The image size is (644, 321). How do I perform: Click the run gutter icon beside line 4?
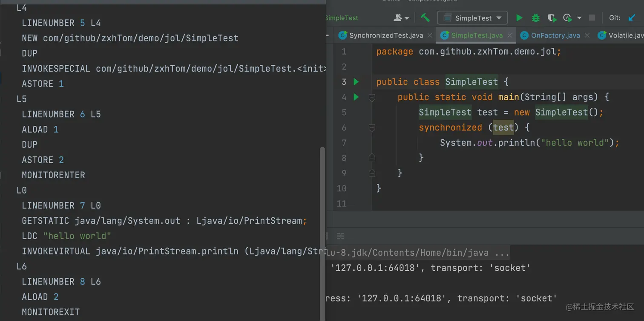(x=356, y=97)
